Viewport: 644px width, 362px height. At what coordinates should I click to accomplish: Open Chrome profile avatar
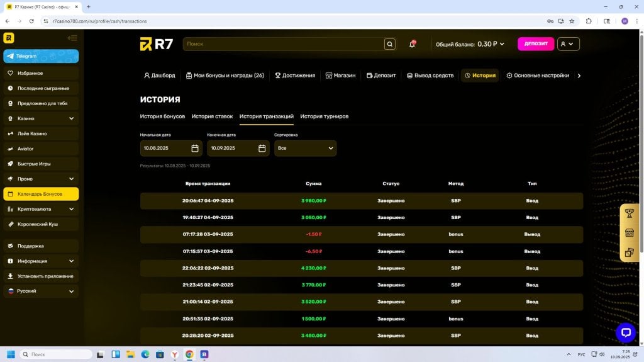(625, 21)
